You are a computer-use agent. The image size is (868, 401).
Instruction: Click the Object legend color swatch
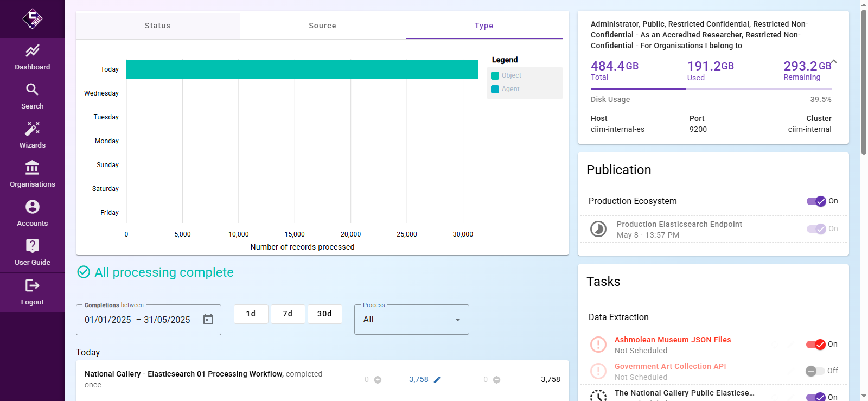(x=495, y=76)
